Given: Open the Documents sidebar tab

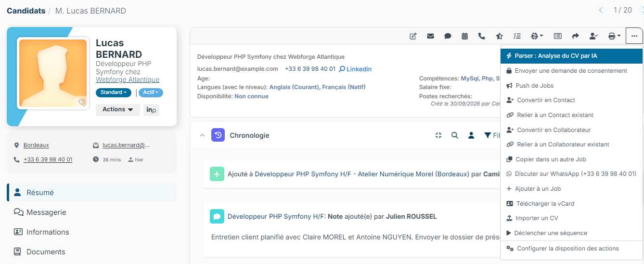Looking at the screenshot, I should (x=91, y=252).
